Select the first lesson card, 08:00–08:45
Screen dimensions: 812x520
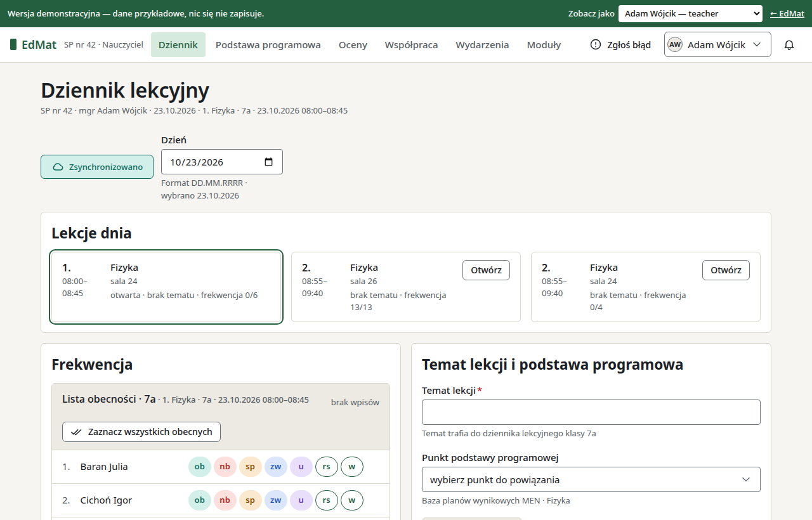click(x=166, y=287)
